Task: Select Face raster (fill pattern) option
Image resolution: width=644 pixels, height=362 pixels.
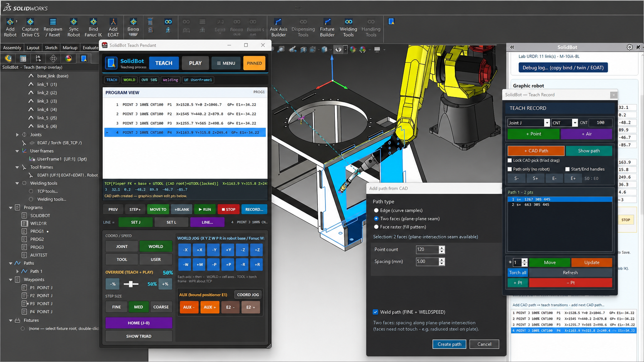Action: (x=376, y=227)
